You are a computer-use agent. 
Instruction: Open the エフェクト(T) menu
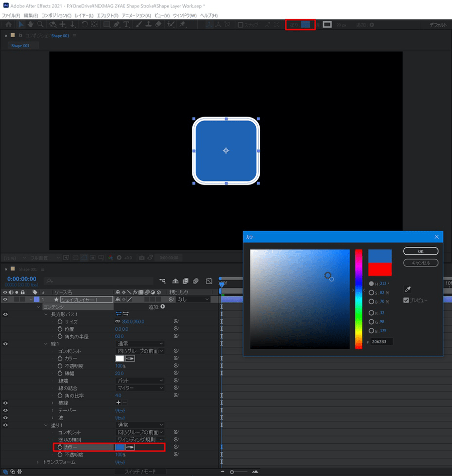click(107, 16)
